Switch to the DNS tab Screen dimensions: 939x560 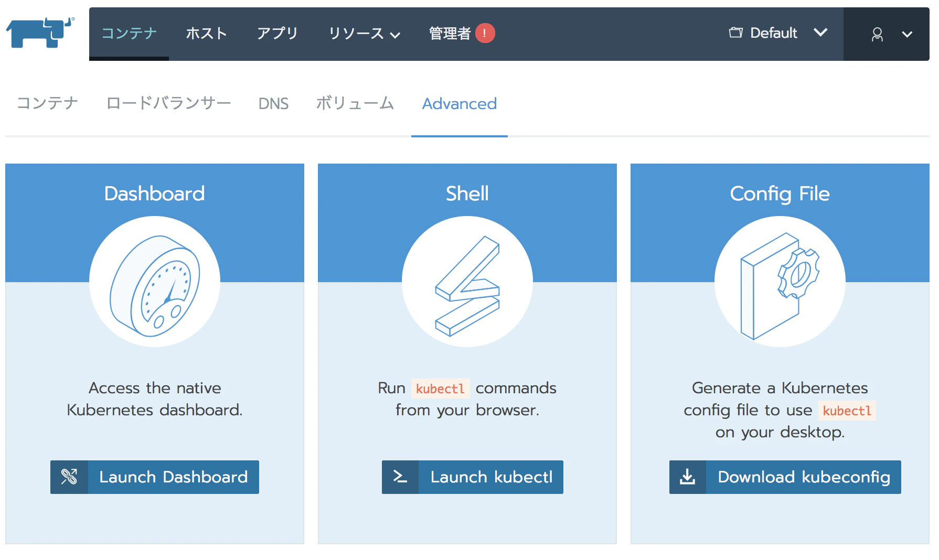[x=273, y=103]
